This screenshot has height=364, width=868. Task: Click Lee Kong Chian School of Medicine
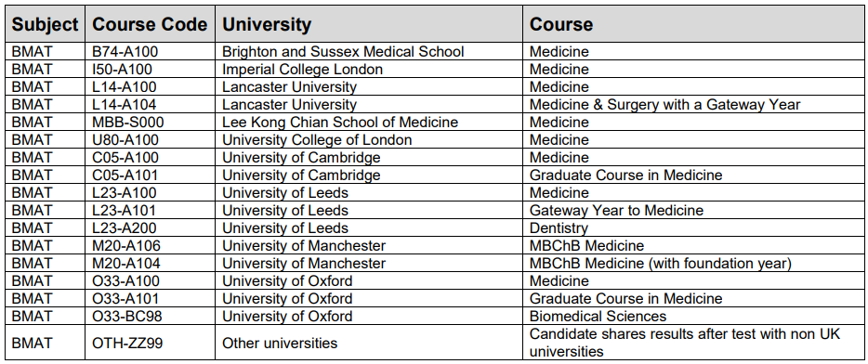click(x=340, y=122)
